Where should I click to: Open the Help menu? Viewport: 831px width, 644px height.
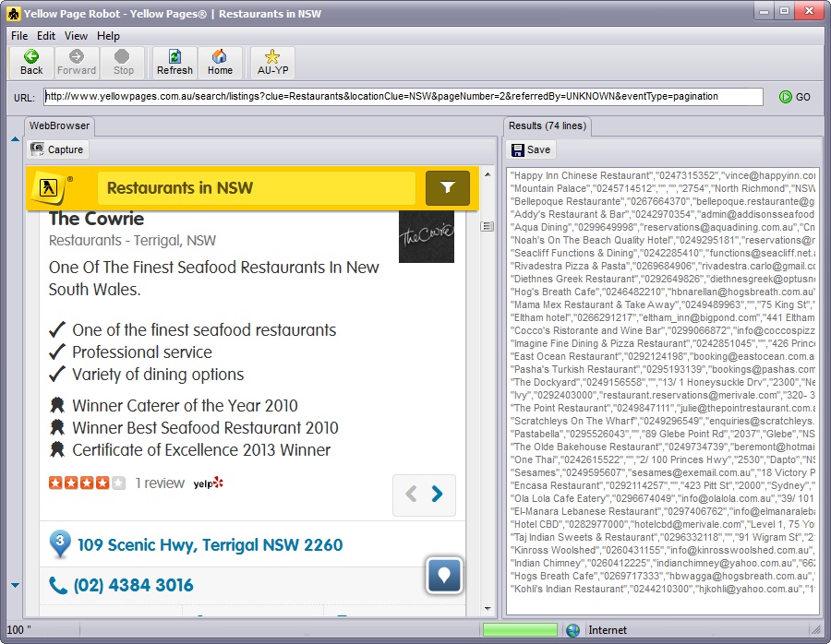click(x=108, y=36)
